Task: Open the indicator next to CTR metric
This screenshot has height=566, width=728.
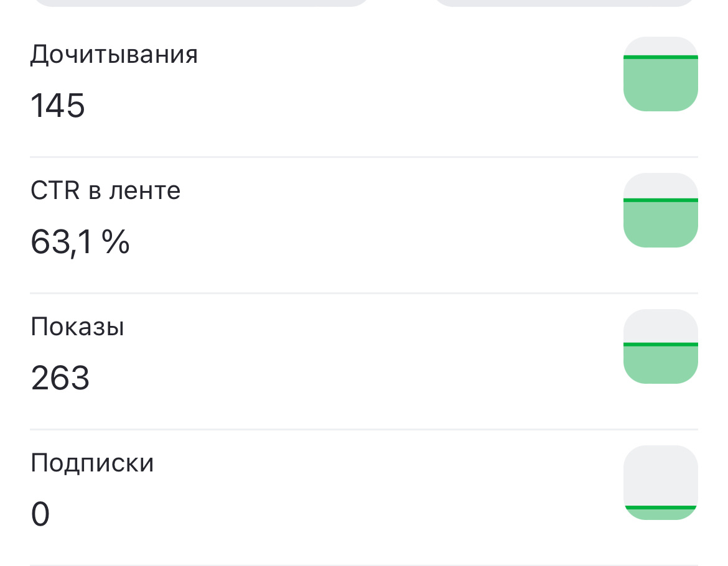Action: point(661,210)
